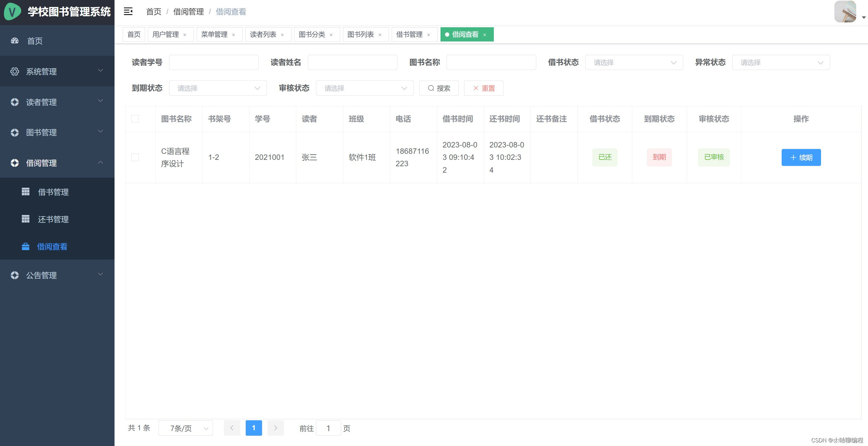Viewport: 868px width, 446px height.
Task: Click the green V logo icon
Action: tap(12, 12)
